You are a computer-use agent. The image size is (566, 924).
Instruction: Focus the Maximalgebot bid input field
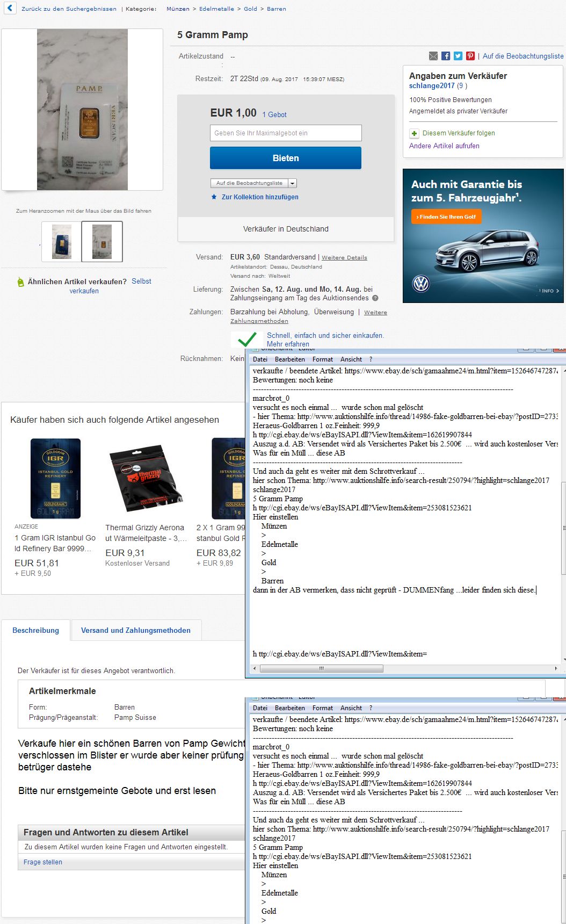click(286, 133)
